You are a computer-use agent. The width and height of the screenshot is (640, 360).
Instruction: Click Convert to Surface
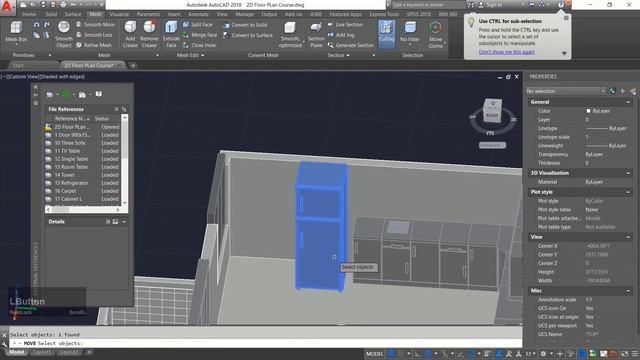coord(248,36)
